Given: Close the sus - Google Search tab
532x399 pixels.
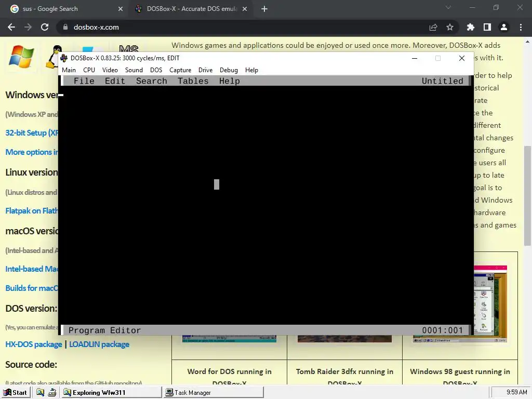Looking at the screenshot, I should tap(121, 9).
